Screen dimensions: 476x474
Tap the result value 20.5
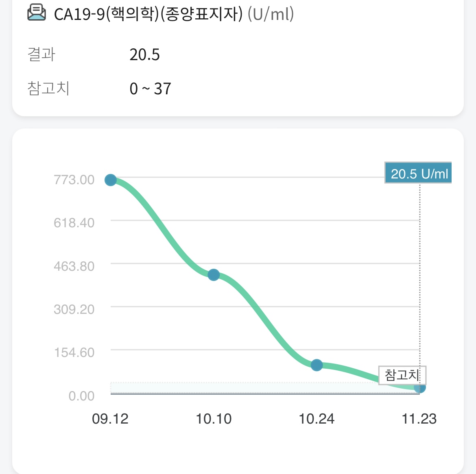point(144,55)
